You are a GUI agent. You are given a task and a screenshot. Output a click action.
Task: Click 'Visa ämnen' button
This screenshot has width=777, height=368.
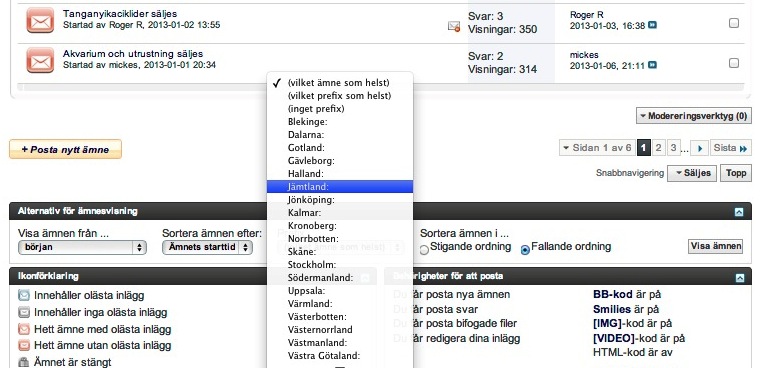(x=716, y=246)
